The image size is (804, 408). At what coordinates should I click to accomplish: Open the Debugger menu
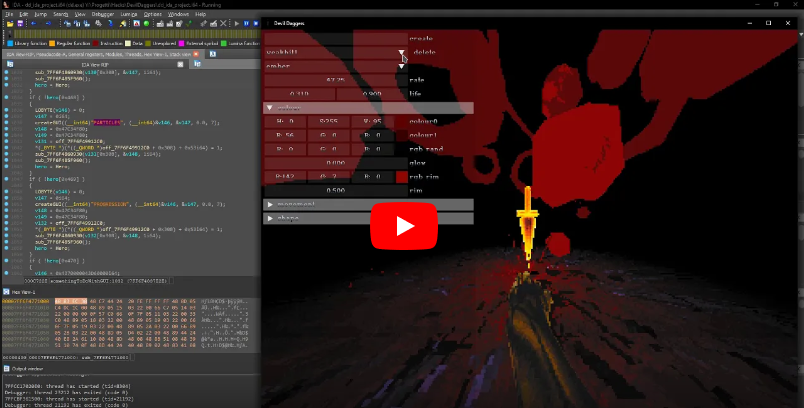(103, 14)
